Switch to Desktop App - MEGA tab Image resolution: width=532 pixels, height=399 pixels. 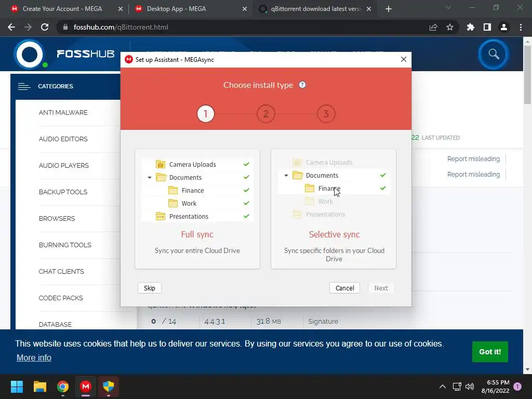click(x=190, y=9)
